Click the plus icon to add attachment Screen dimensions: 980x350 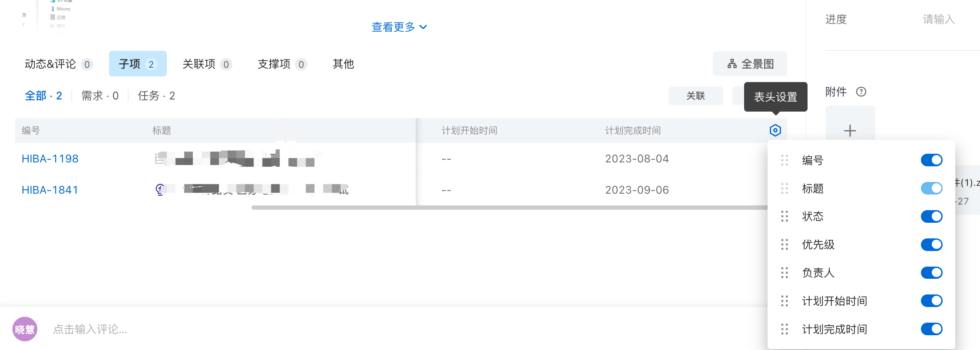(x=850, y=131)
